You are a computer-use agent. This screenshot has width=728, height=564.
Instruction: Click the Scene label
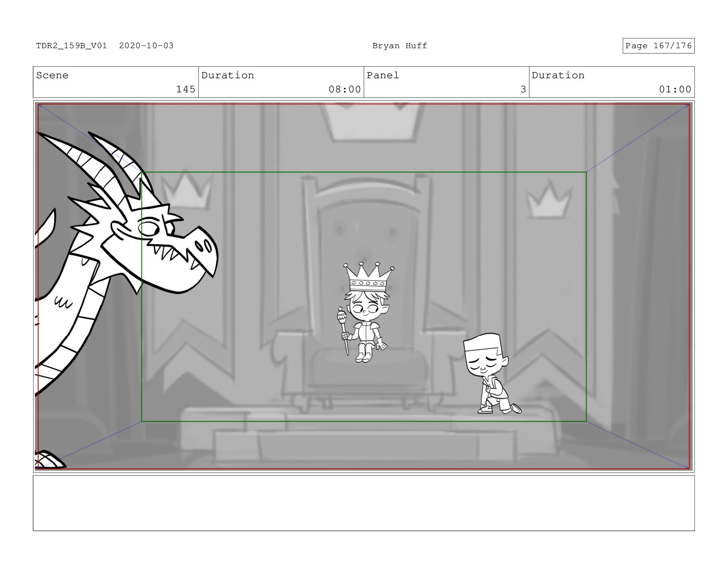point(52,75)
